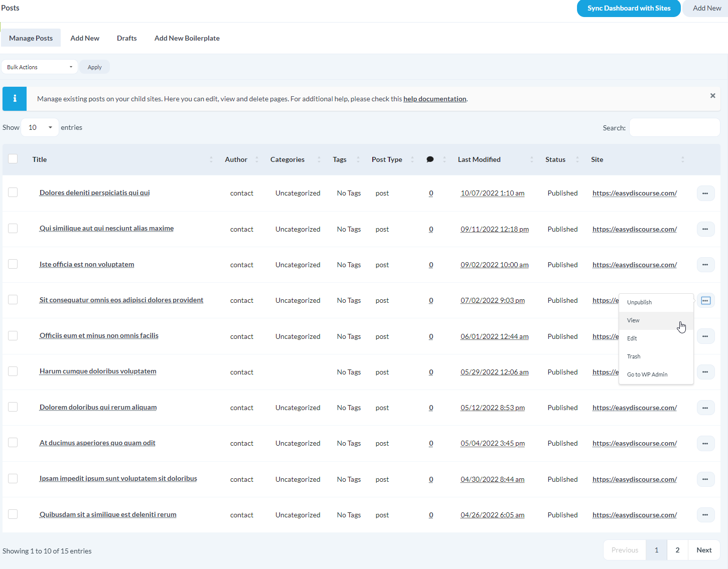Go to the Next page
Image resolution: width=728 pixels, height=569 pixels.
(704, 550)
